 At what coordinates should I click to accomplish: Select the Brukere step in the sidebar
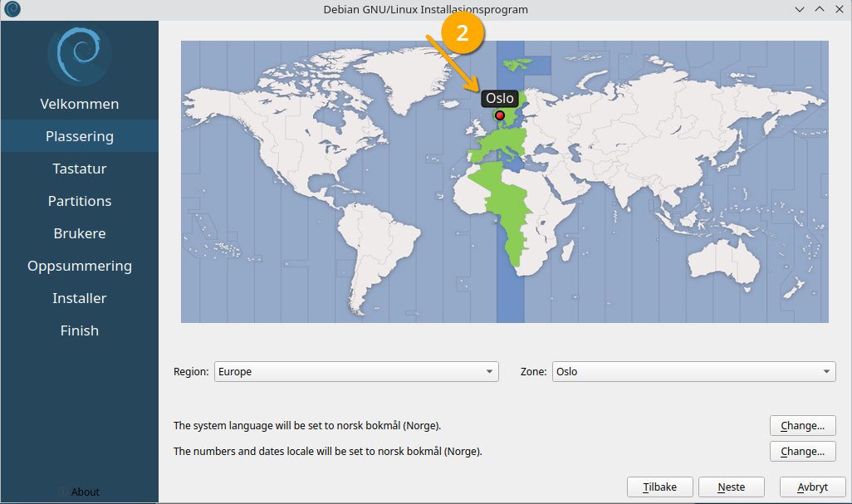click(80, 233)
